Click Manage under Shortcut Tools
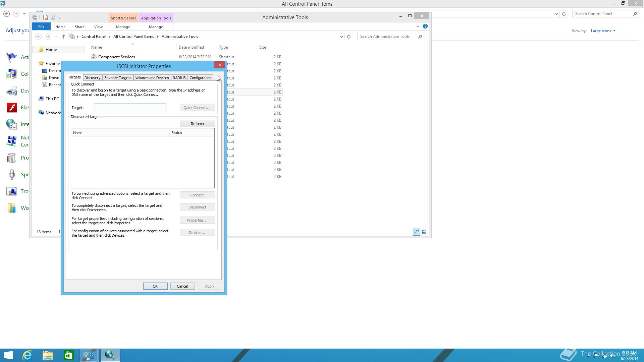This screenshot has height=362, width=644. pos(123,27)
